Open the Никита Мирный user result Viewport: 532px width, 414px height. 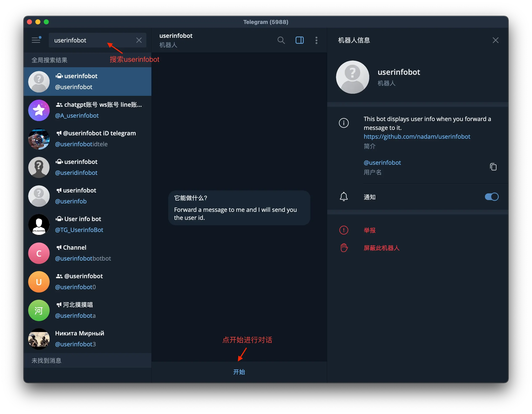click(x=87, y=339)
